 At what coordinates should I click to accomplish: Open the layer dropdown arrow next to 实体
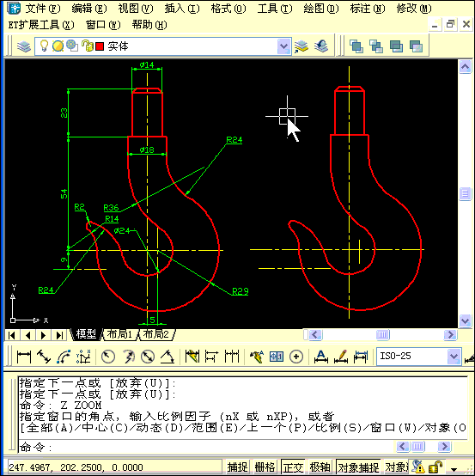point(283,46)
